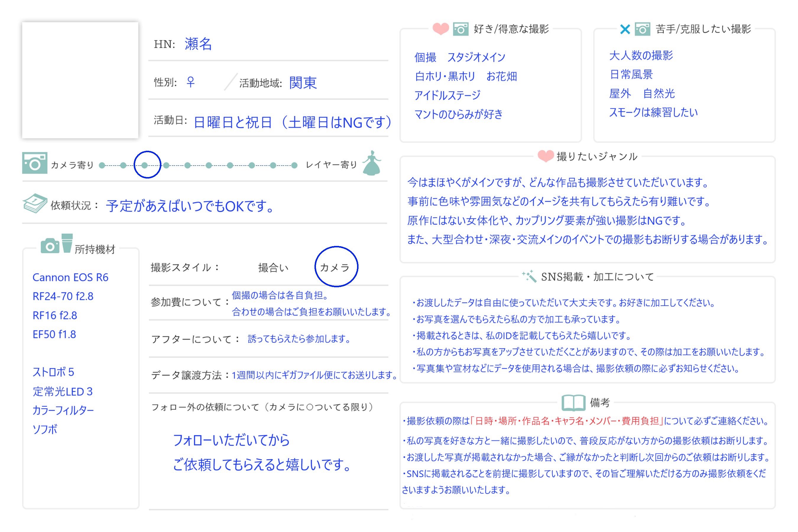Click the stacked notebook icon by 依頼状況
The height and width of the screenshot is (532, 798).
click(x=35, y=204)
